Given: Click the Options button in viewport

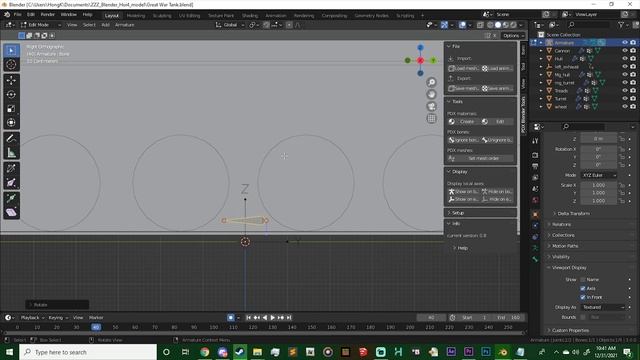Looking at the screenshot, I should pyautogui.click(x=512, y=36).
